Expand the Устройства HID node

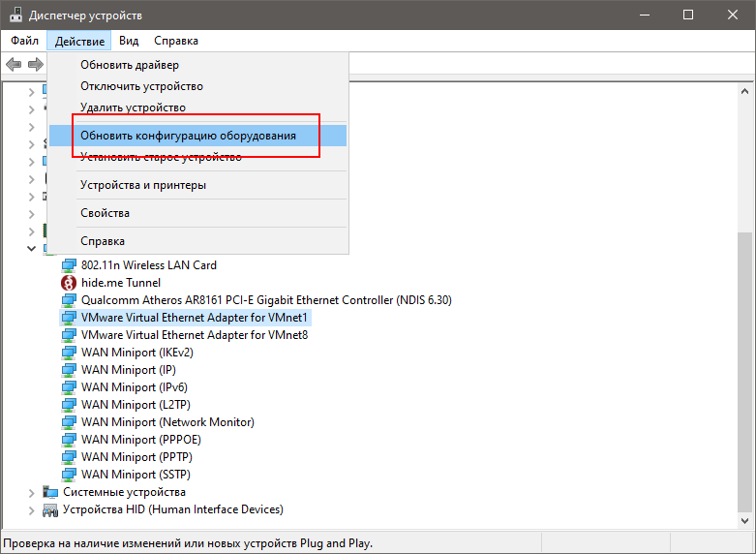[31, 510]
